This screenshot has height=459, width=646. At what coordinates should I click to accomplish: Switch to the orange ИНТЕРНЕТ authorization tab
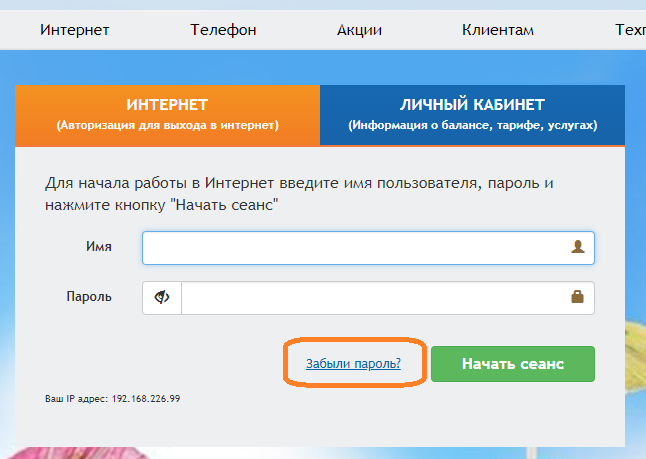[167, 115]
